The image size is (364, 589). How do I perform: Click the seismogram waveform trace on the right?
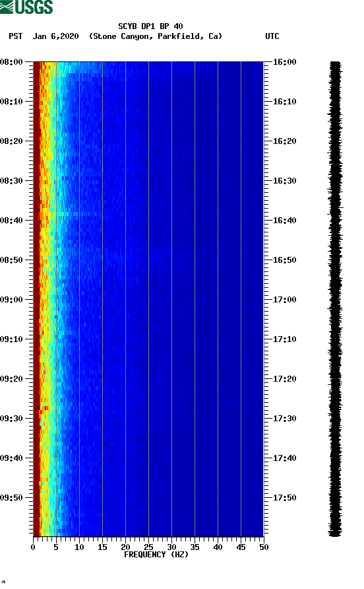[x=335, y=298]
